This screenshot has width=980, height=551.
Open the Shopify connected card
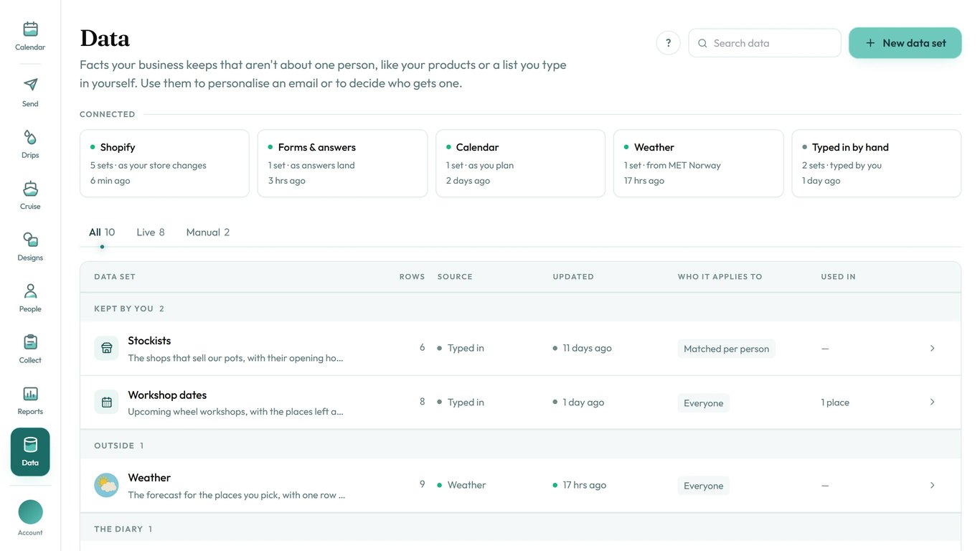[164, 163]
